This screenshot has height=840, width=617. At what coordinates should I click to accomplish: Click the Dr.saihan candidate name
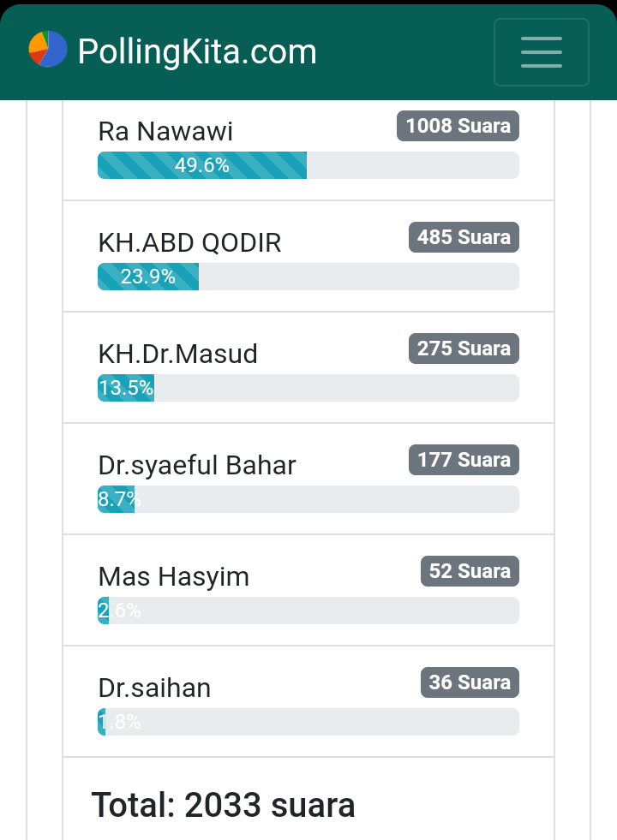[x=154, y=688]
